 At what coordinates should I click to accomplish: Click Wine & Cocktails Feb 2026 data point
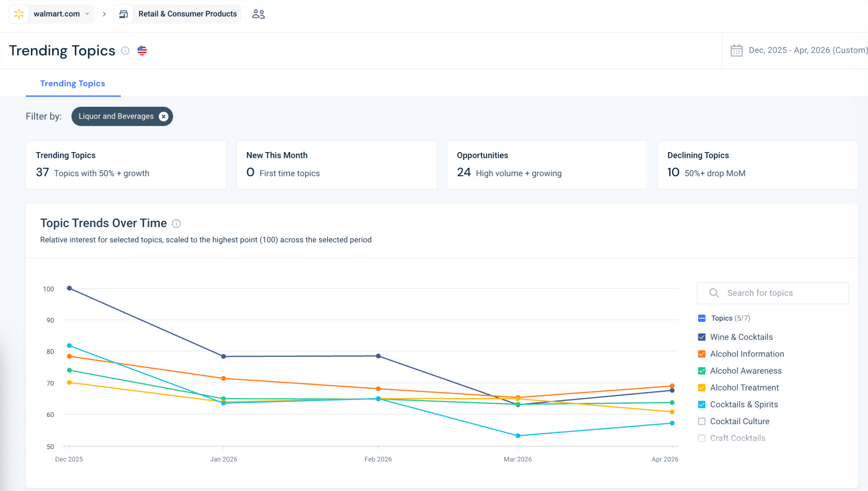[x=378, y=356]
